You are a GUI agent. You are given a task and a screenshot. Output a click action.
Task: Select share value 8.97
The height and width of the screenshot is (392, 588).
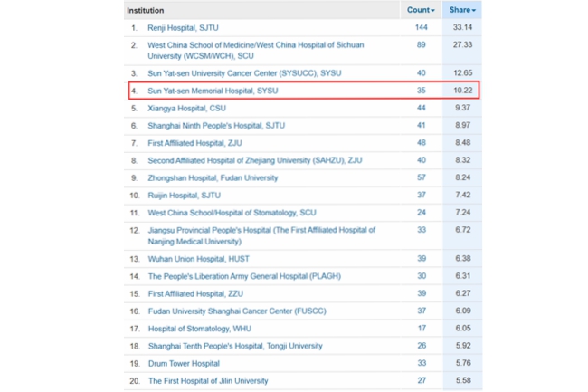pos(463,125)
